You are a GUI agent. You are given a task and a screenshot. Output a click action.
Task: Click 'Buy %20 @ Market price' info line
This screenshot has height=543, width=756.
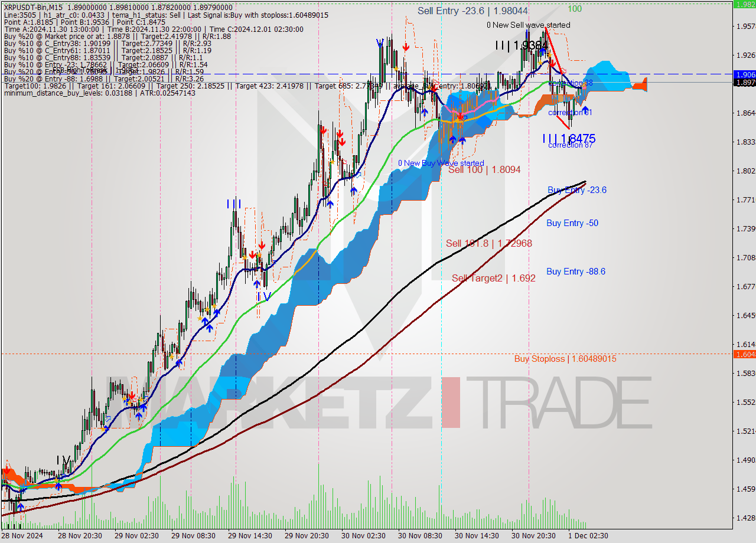pyautogui.click(x=118, y=36)
